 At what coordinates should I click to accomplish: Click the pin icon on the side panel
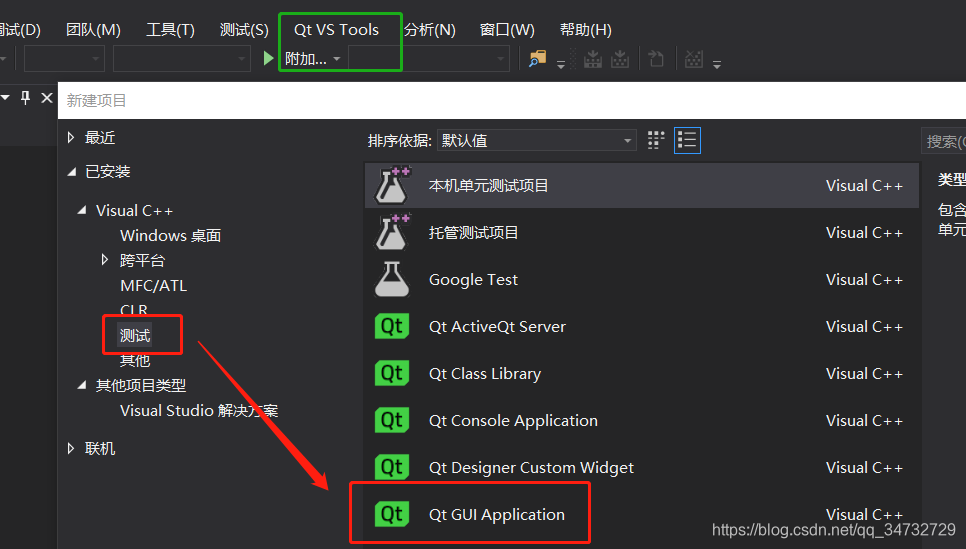(25, 97)
